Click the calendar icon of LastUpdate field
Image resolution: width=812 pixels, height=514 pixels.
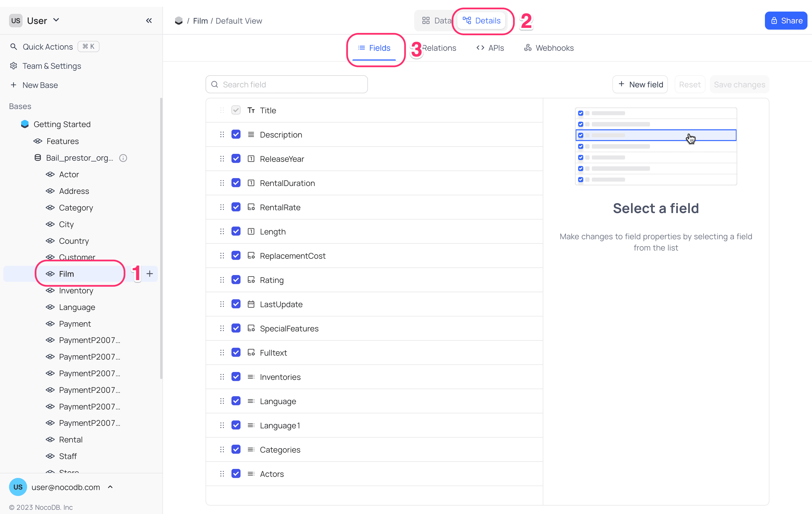pyautogui.click(x=251, y=304)
